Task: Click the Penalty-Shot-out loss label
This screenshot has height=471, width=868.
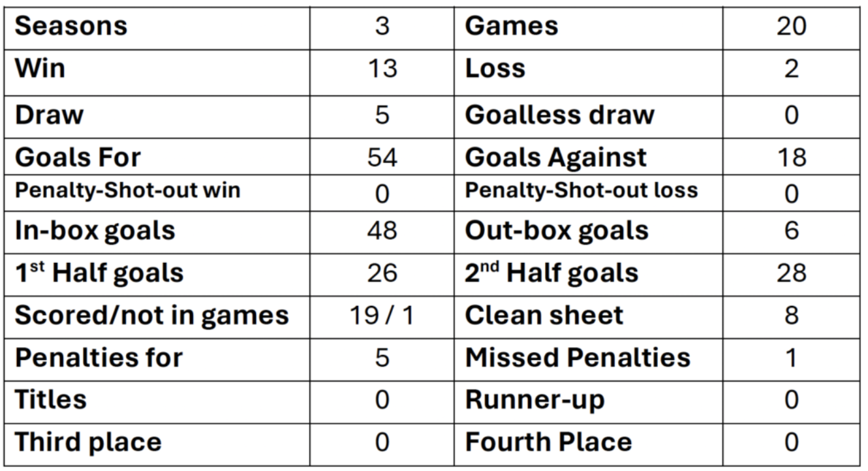Action: pyautogui.click(x=581, y=190)
